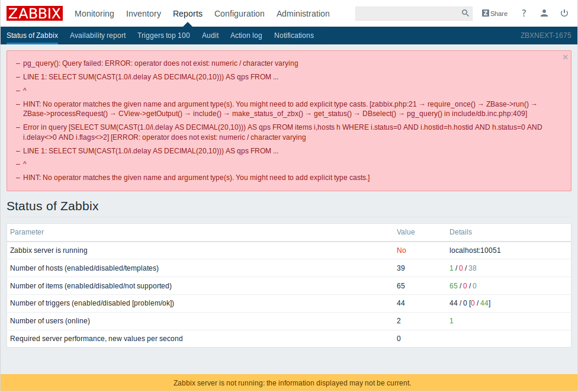The image size is (578, 392).
Task: Go to Triggers top 100
Action: coord(163,36)
